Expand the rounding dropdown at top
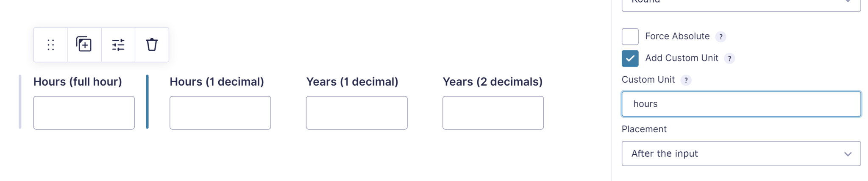 (x=740, y=4)
